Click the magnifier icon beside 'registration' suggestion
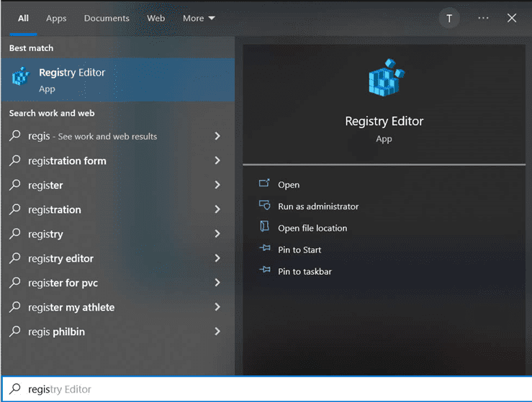532x402 pixels. (x=15, y=209)
